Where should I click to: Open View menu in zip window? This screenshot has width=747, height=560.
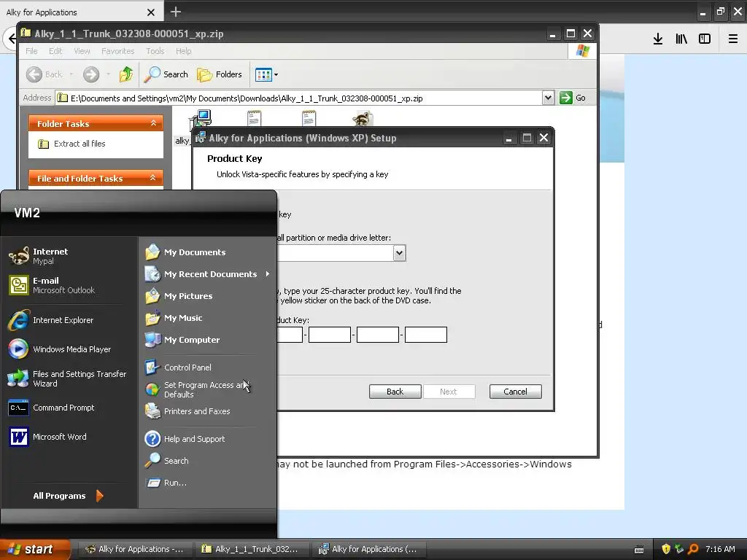[82, 51]
